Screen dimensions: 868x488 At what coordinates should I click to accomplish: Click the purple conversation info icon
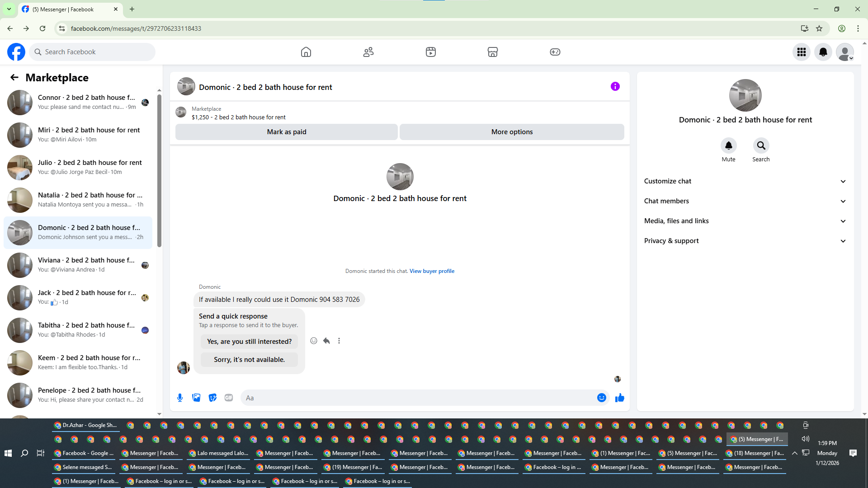pos(615,86)
